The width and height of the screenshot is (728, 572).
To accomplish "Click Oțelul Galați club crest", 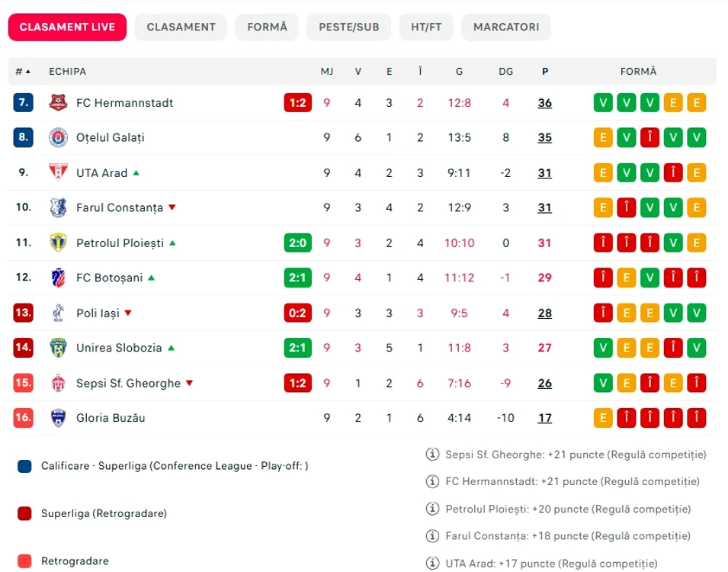I will (58, 137).
